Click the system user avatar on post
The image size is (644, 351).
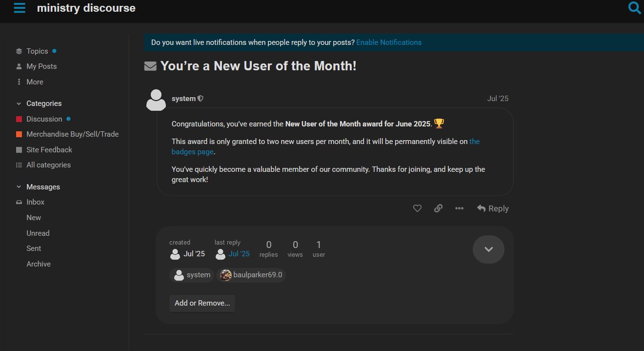pyautogui.click(x=156, y=100)
